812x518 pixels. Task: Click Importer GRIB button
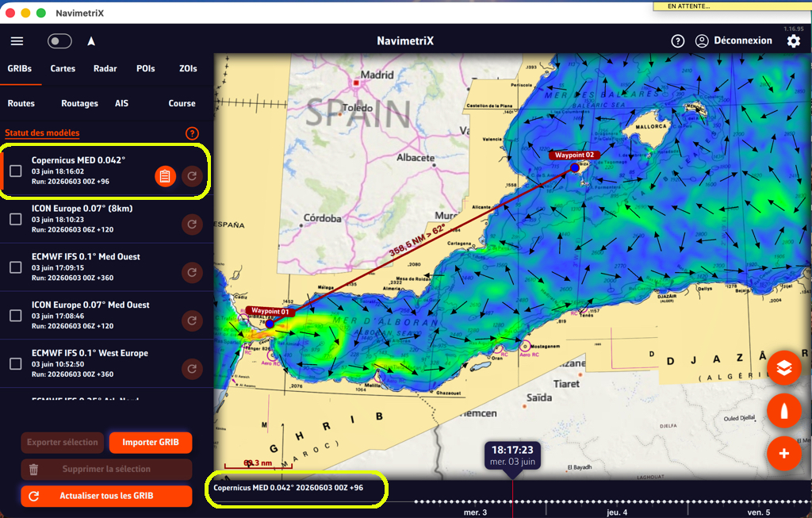click(x=151, y=443)
